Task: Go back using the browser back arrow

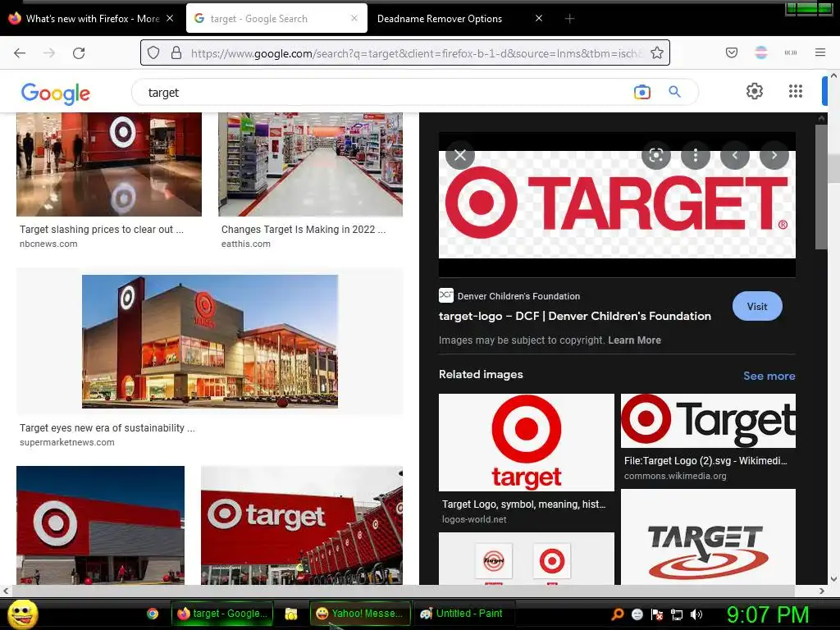Action: point(20,53)
